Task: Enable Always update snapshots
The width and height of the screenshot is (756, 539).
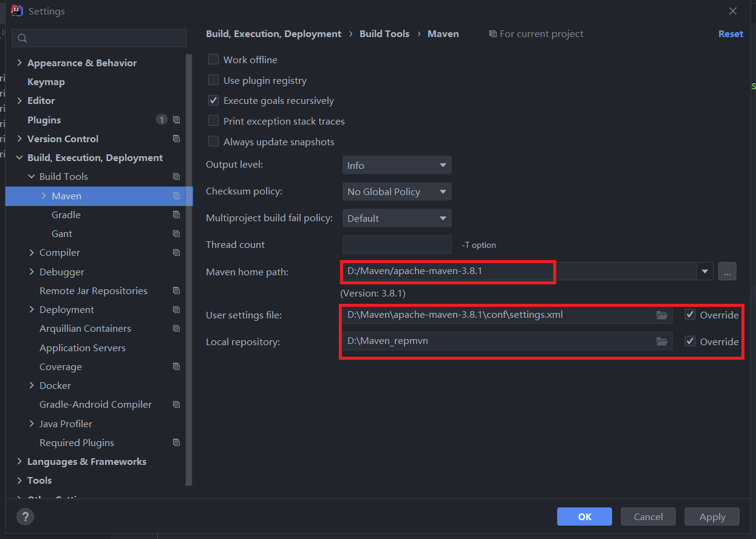Action: pyautogui.click(x=213, y=142)
